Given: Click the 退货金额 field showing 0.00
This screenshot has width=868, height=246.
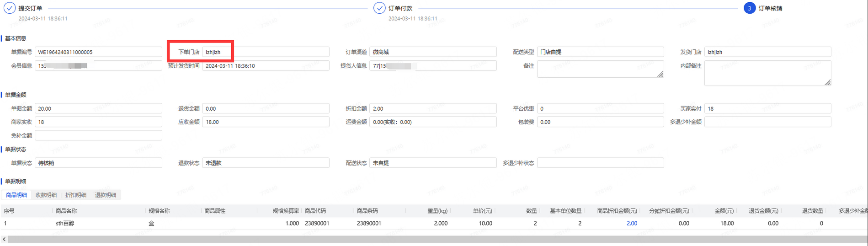Looking at the screenshot, I should click(x=266, y=109).
